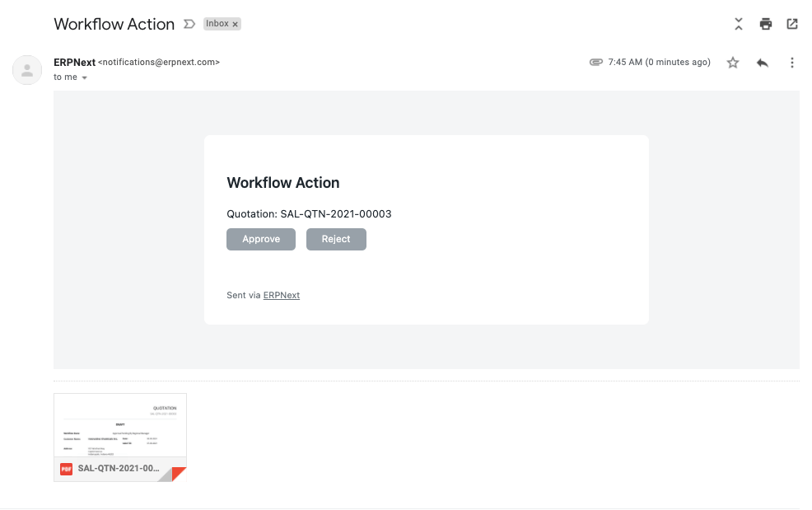Image resolution: width=812 pixels, height=510 pixels.
Task: Remove the Inbox label with its x
Action: (234, 23)
